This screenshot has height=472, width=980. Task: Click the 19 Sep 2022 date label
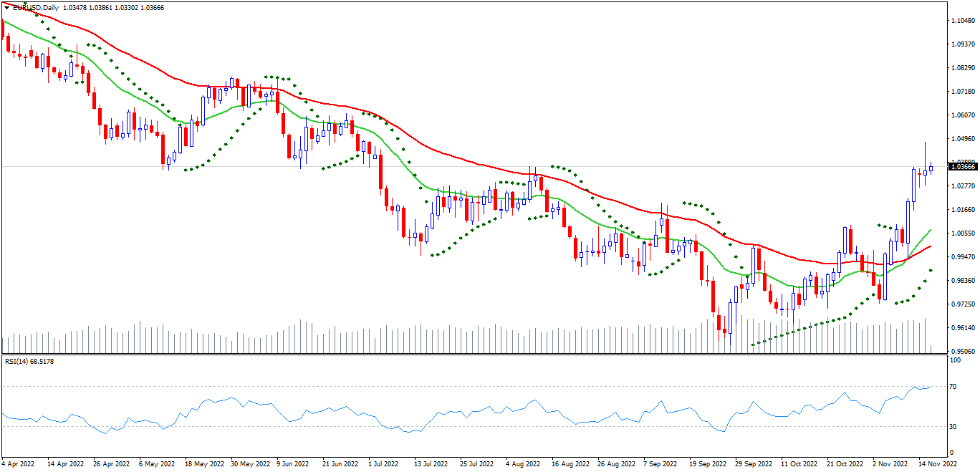708,464
